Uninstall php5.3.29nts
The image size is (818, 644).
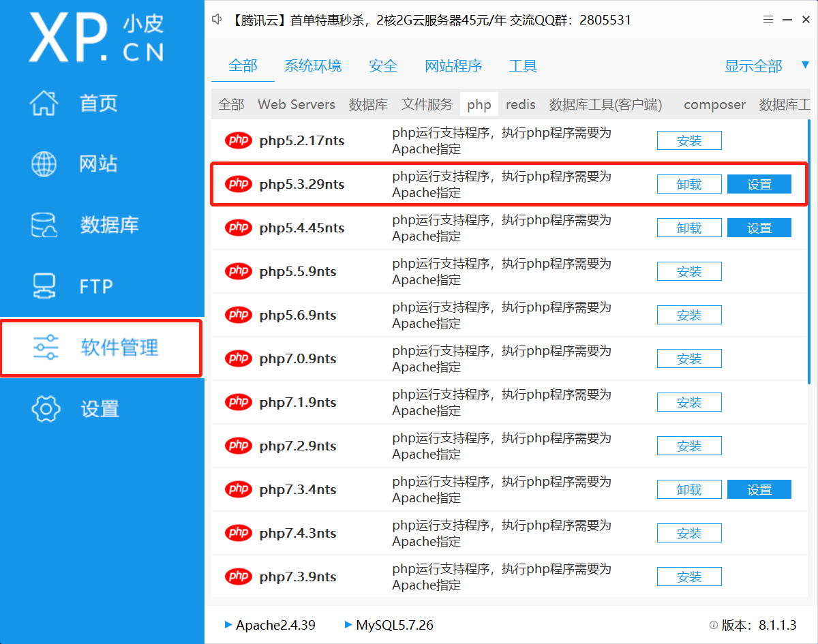(x=688, y=183)
